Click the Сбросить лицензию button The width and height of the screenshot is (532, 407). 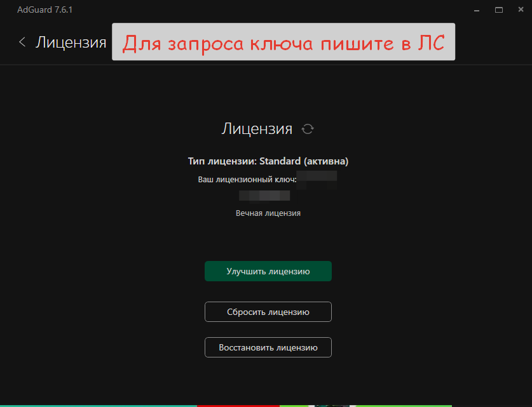point(268,312)
